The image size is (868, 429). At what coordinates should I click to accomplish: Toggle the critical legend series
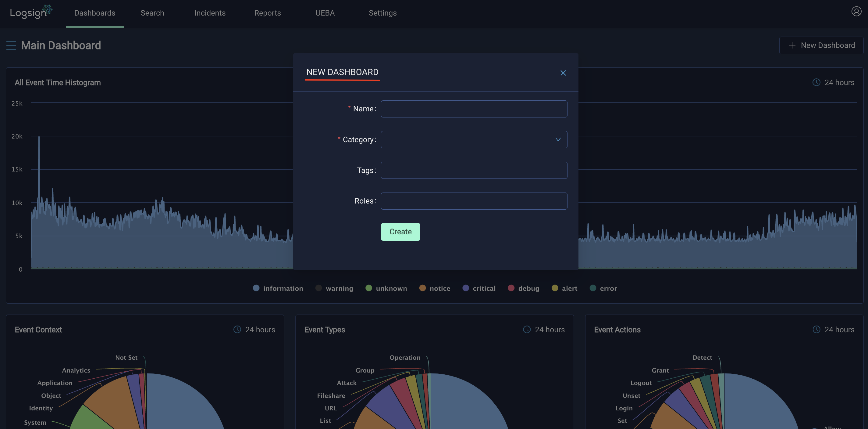[x=479, y=288]
